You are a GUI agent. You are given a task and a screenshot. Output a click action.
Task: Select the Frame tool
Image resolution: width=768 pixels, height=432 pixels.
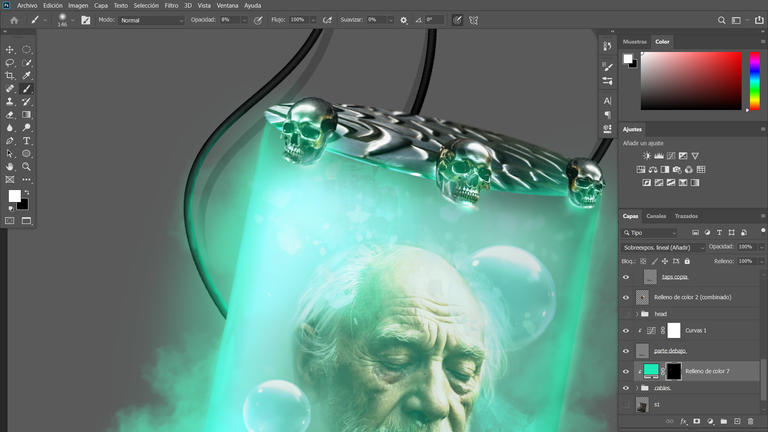9,180
